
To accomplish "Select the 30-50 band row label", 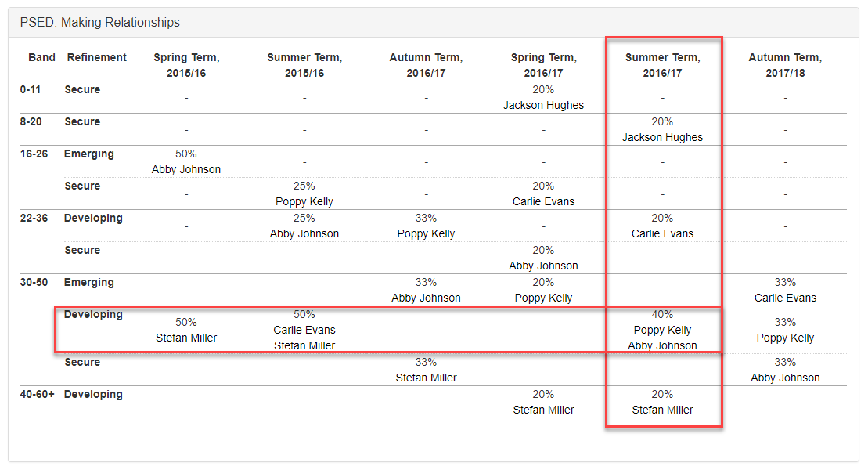I will coord(34,283).
